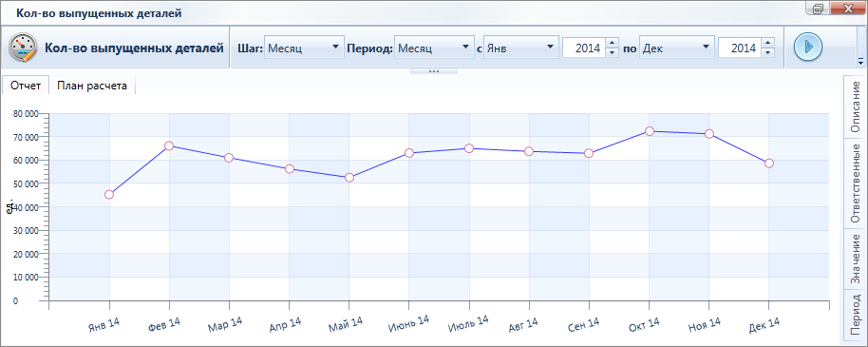Viewport: 868px width, 347px height.
Task: Select the Апр 14 data point
Action: 289,169
